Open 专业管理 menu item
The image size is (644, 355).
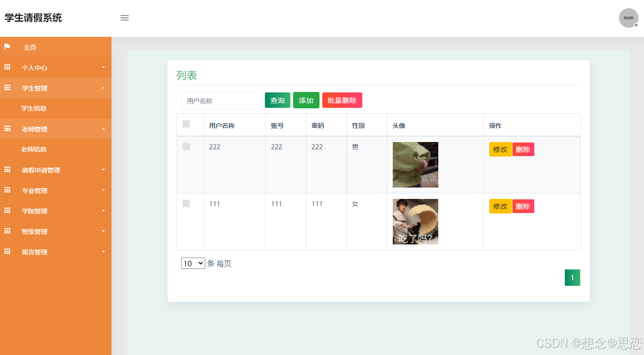pyautogui.click(x=56, y=190)
